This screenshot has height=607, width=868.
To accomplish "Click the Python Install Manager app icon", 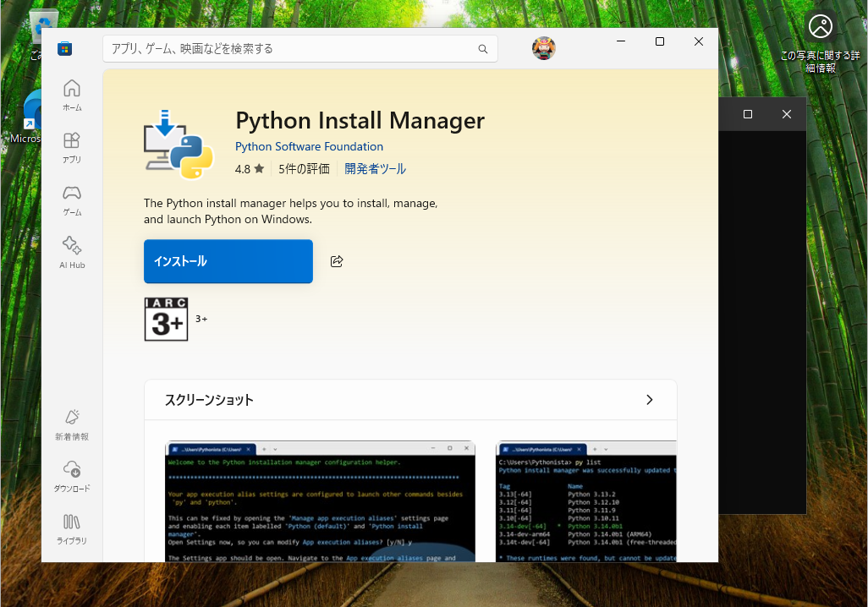I will tap(179, 144).
